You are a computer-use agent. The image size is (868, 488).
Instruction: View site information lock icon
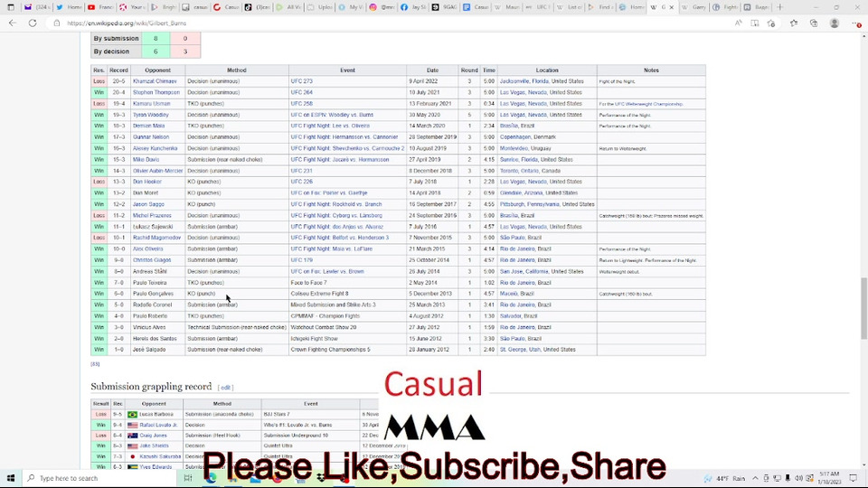[56, 23]
